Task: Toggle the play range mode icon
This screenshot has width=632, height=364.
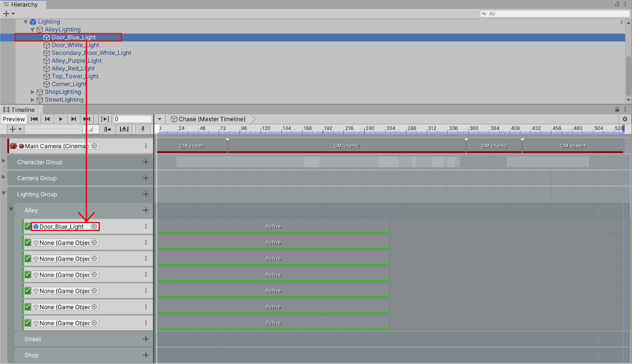Action: coord(105,119)
